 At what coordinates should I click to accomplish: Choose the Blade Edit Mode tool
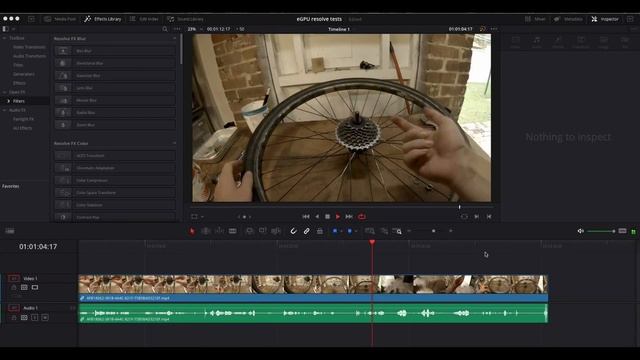[233, 231]
